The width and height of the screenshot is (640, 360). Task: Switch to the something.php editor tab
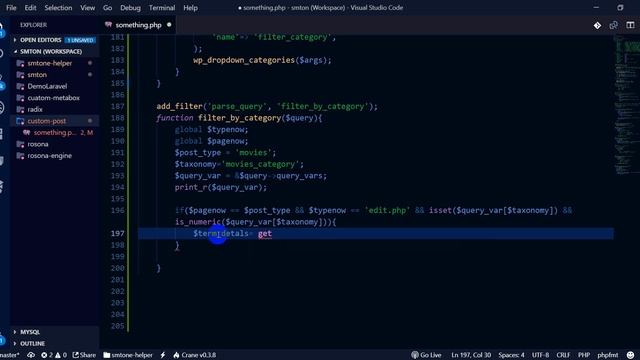tap(138, 25)
